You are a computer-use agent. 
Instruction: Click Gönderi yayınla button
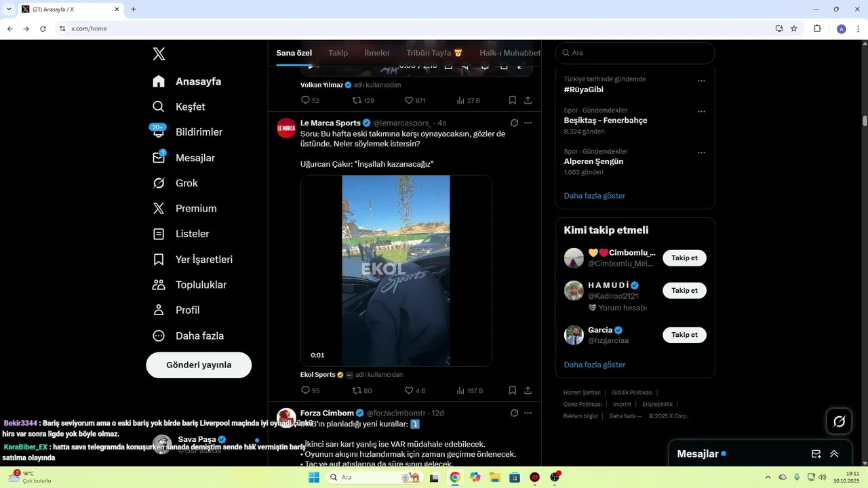point(199,365)
